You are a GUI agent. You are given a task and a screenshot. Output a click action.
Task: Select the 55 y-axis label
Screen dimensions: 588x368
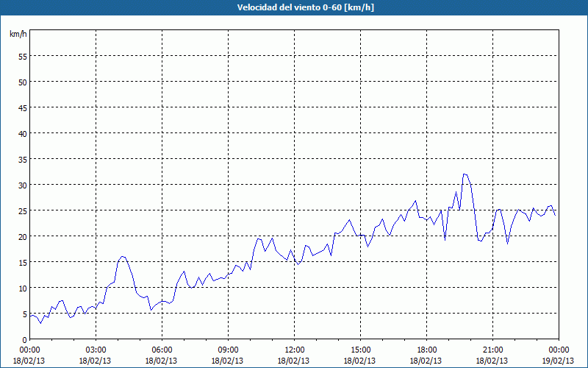coord(23,57)
